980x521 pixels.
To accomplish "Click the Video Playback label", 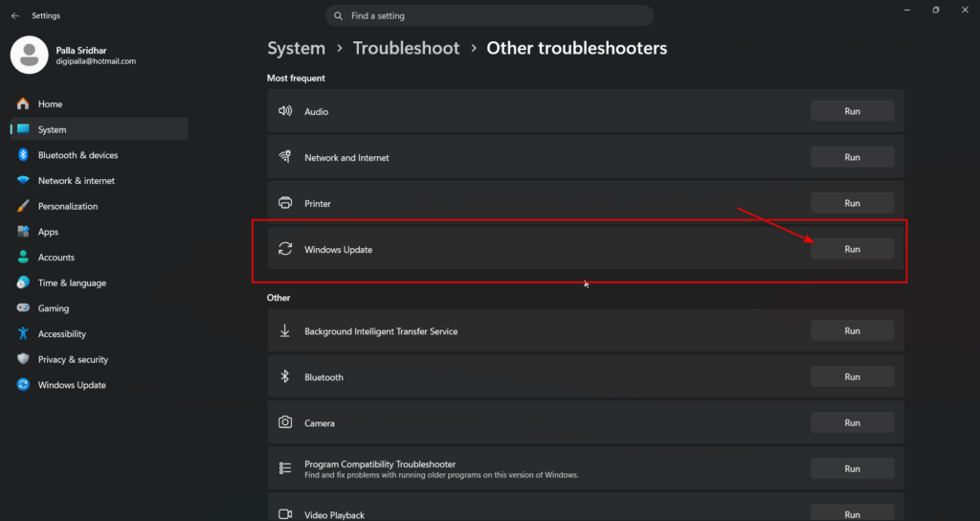I will click(334, 514).
